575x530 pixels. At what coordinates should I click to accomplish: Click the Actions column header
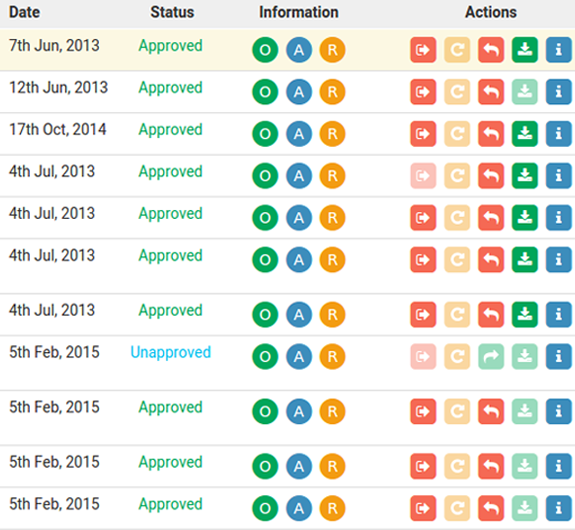tap(491, 12)
